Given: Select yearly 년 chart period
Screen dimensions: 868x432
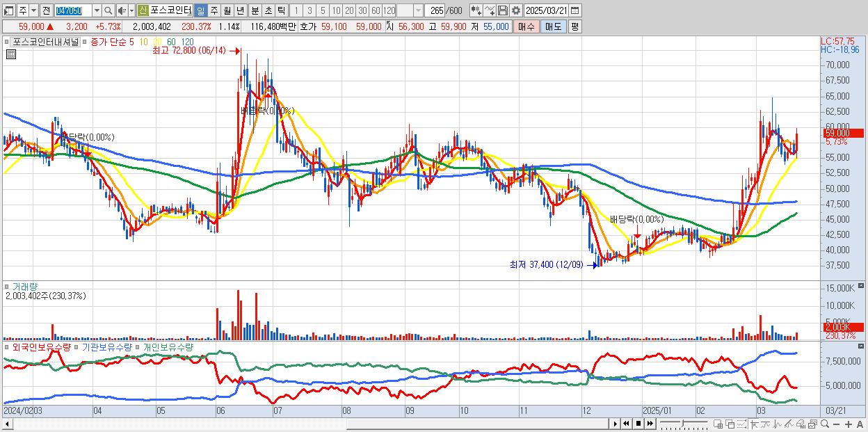Looking at the screenshot, I should pyautogui.click(x=240, y=10).
